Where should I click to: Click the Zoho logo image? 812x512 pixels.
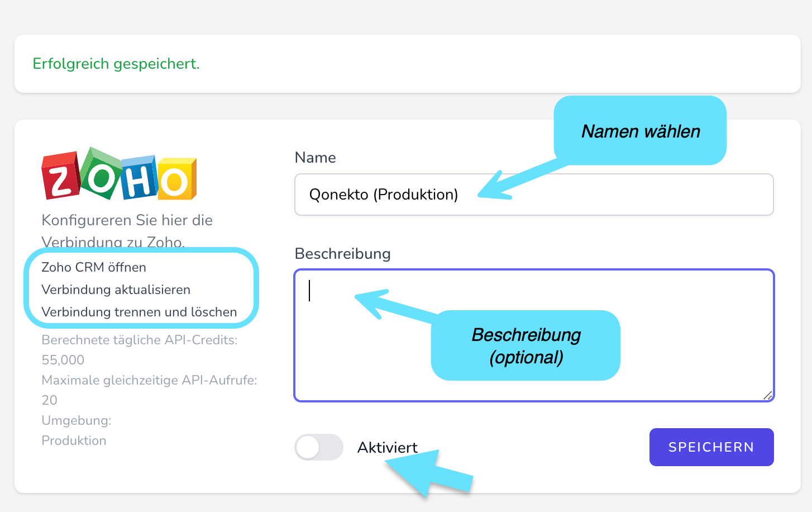tap(119, 174)
